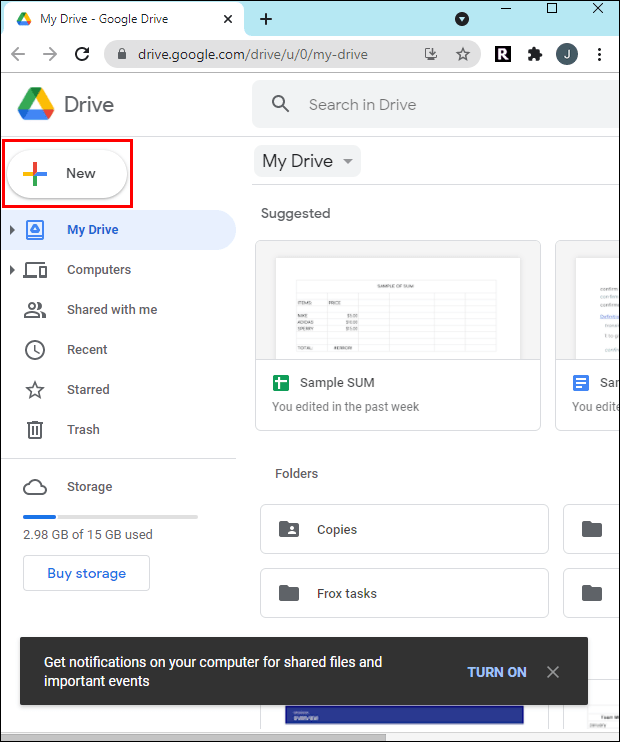Click the tab search down-arrow icon
The image size is (620, 742).
tap(462, 19)
